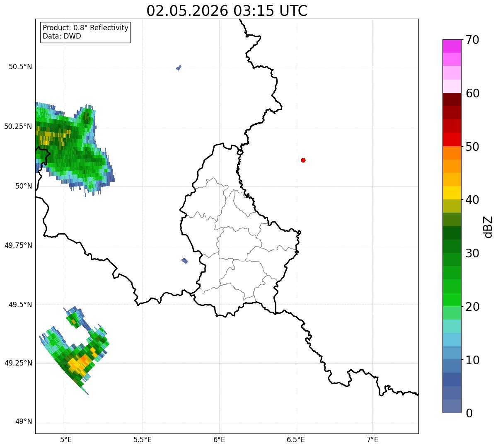Select the dark green 30 dBZ band

click(452, 246)
